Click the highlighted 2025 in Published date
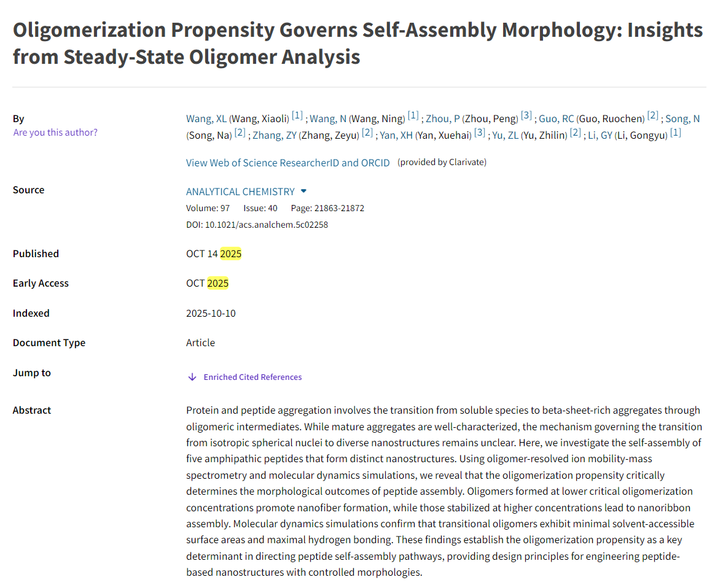The width and height of the screenshot is (715, 588). click(x=231, y=254)
